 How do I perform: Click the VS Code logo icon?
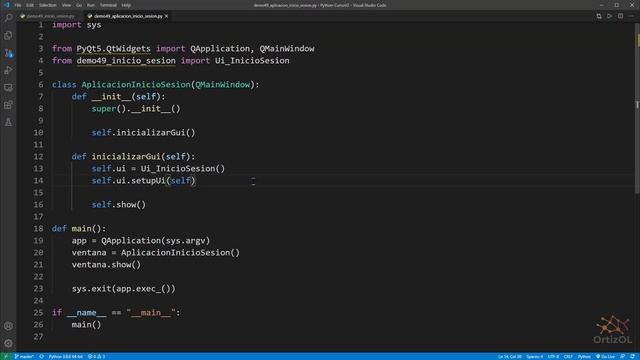click(7, 5)
